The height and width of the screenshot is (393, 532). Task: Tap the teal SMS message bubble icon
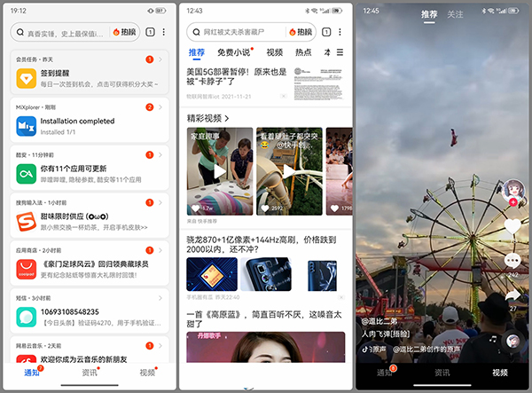(x=26, y=318)
